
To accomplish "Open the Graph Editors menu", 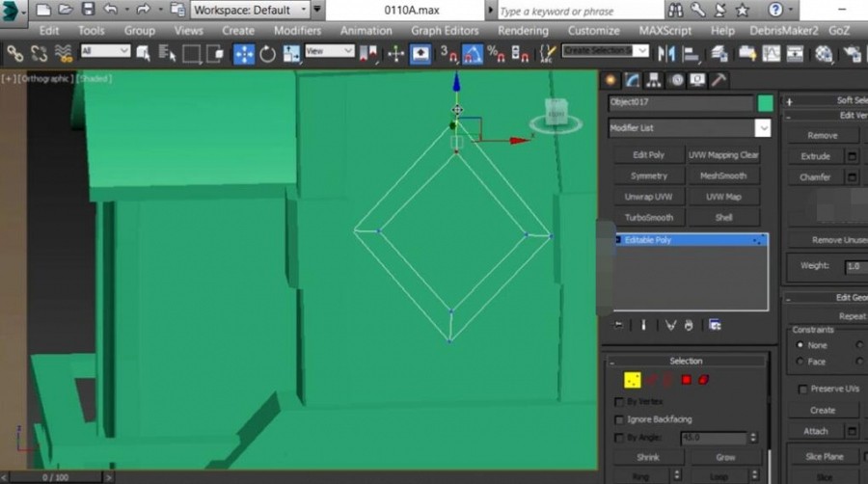I will [x=445, y=31].
